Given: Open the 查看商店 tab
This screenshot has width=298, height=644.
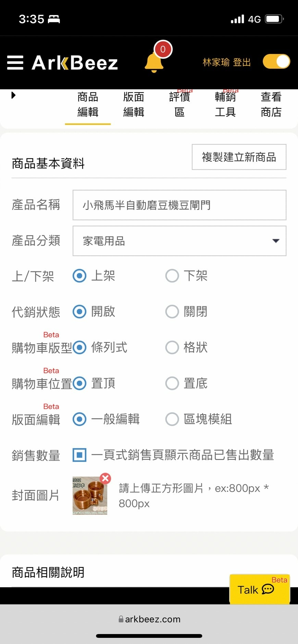Looking at the screenshot, I should pyautogui.click(x=271, y=104).
